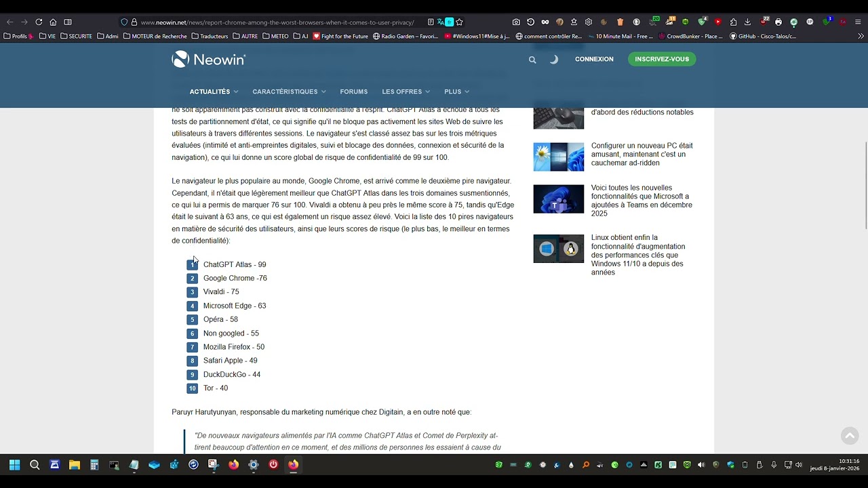Toggle the browser sidebar icon
The image size is (868, 488).
point(68,22)
